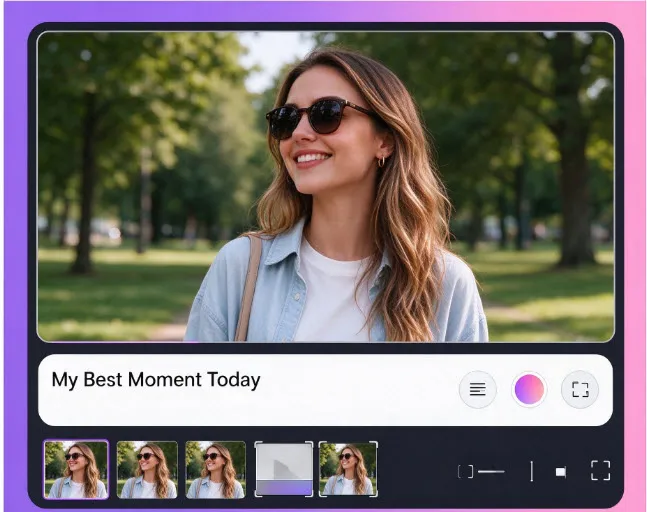
Task: Open the text alignment options button
Action: click(477, 389)
